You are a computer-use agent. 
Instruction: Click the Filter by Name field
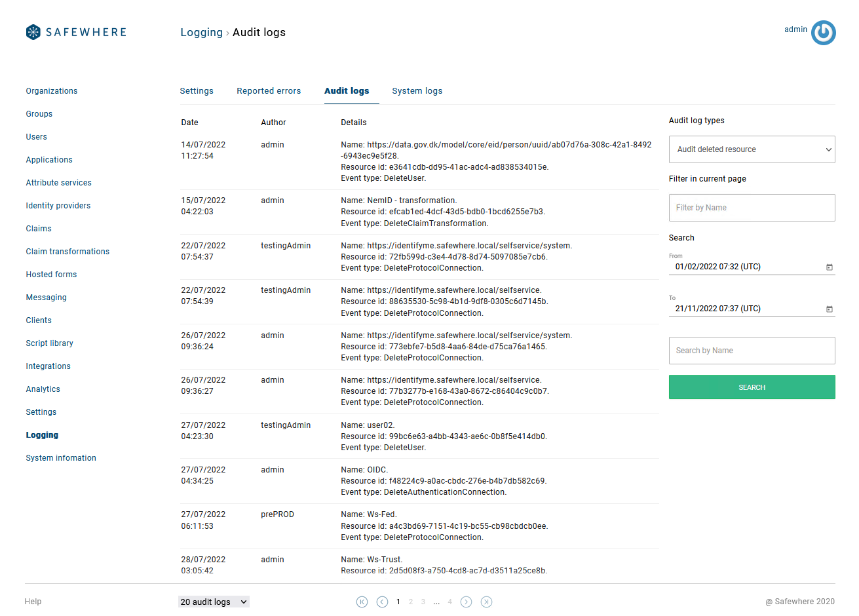[x=752, y=208]
